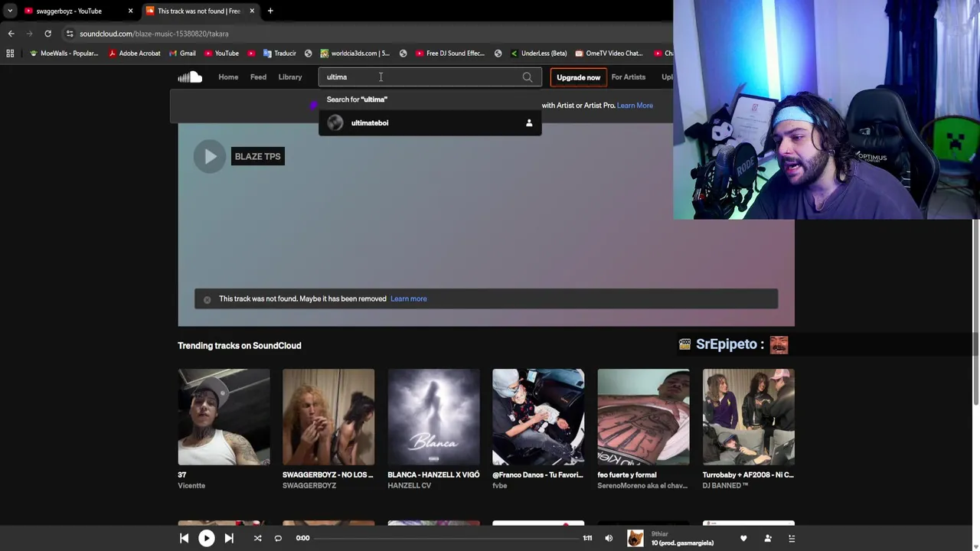The image size is (980, 551).
Task: Open Free DJ Sound Effects bookmark
Action: (449, 54)
